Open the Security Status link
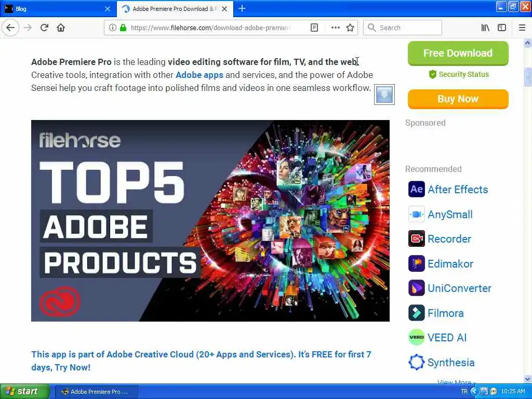Image resolution: width=532 pixels, height=399 pixels. point(459,74)
